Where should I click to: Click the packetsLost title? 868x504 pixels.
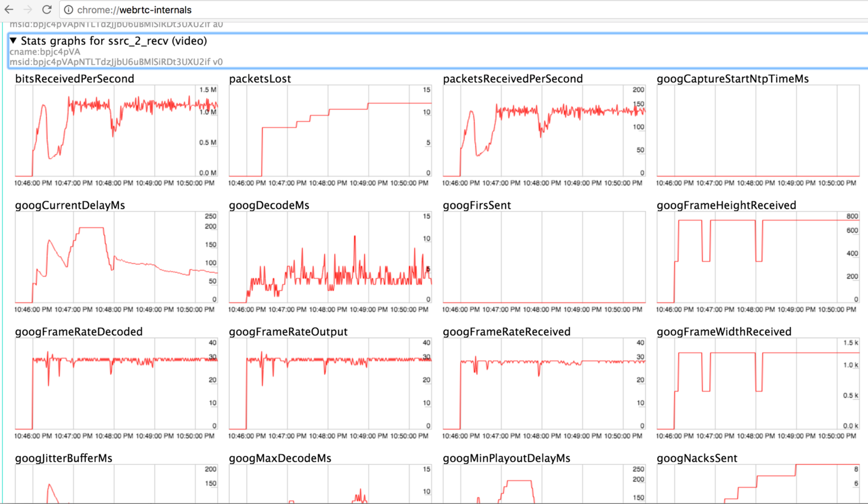[x=260, y=78]
